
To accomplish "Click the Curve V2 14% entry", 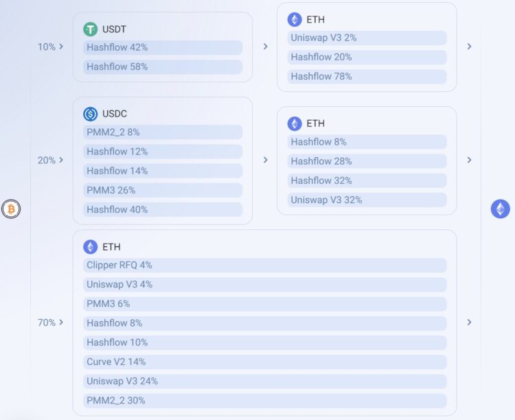I will point(265,362).
